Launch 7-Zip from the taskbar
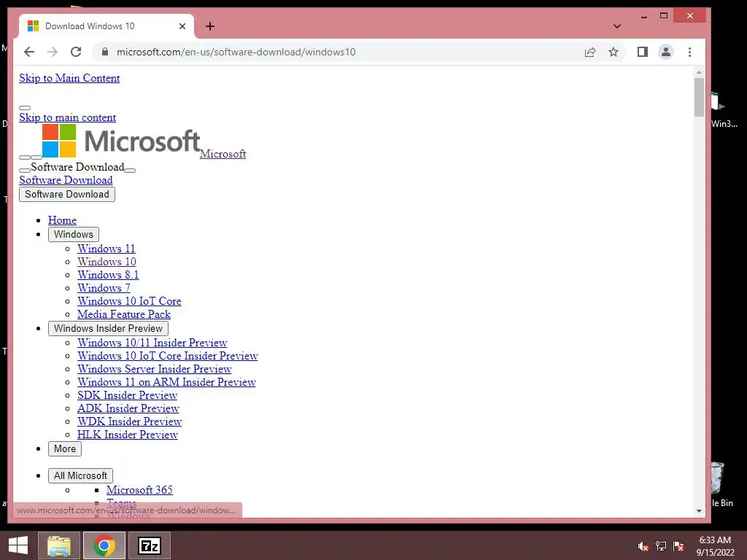Screen dimensions: 747x560 click(x=150, y=545)
